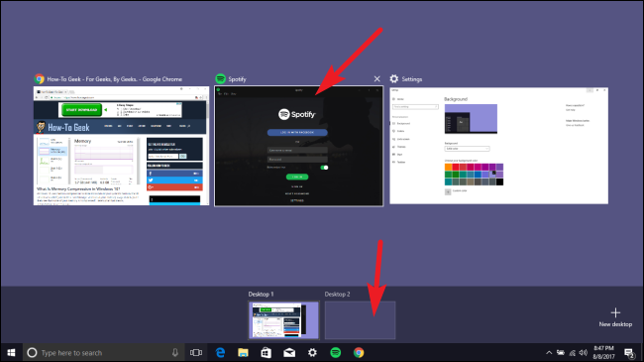This screenshot has width=644, height=362.
Task: Switch to the Desktop 1 thumbnail
Action: pos(283,320)
